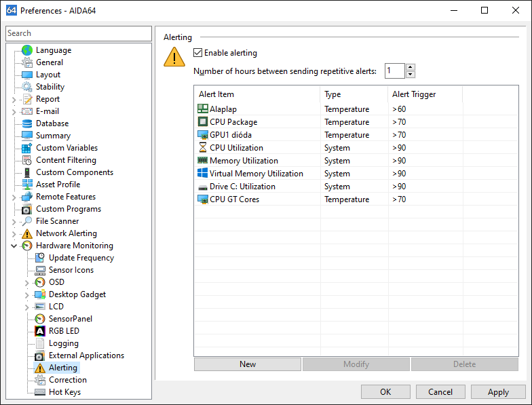
Task: Click OK to confirm preferences
Action: (385, 392)
